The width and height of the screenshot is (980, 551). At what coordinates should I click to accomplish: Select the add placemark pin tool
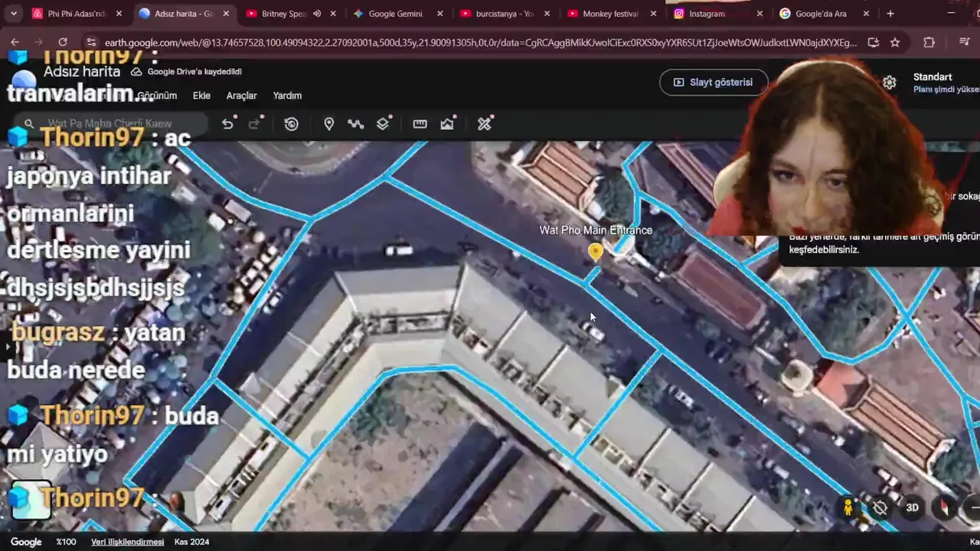[328, 124]
